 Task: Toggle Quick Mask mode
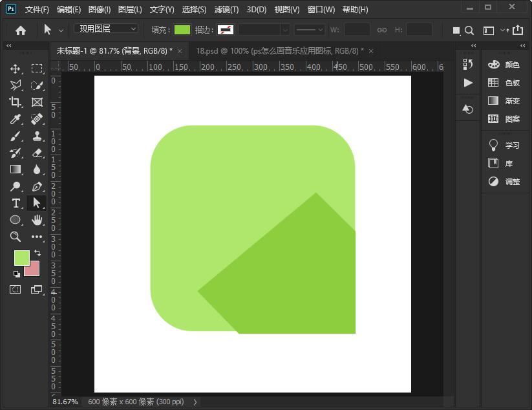pos(16,290)
